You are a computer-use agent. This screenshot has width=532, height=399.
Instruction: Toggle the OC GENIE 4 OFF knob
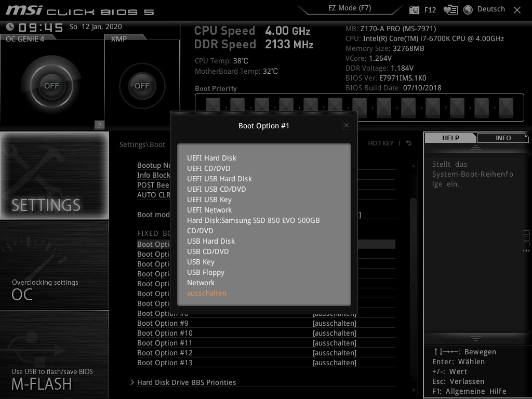click(51, 86)
